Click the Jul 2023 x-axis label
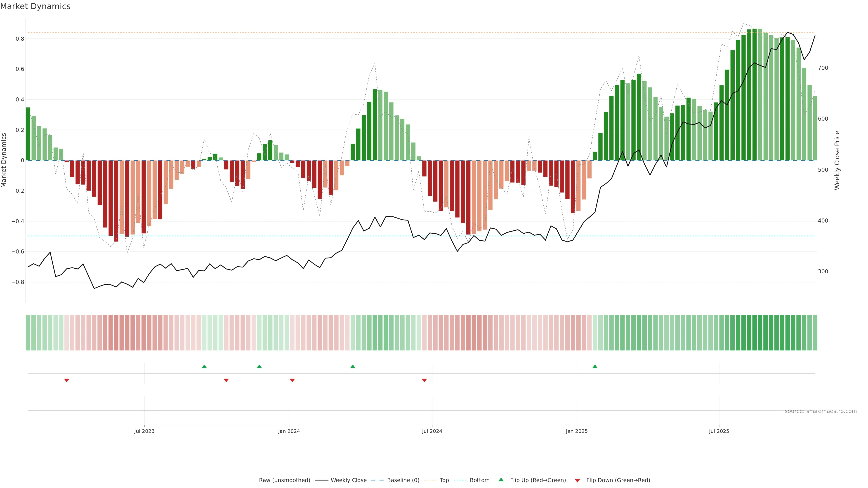This screenshot has height=488, width=868. [x=144, y=431]
